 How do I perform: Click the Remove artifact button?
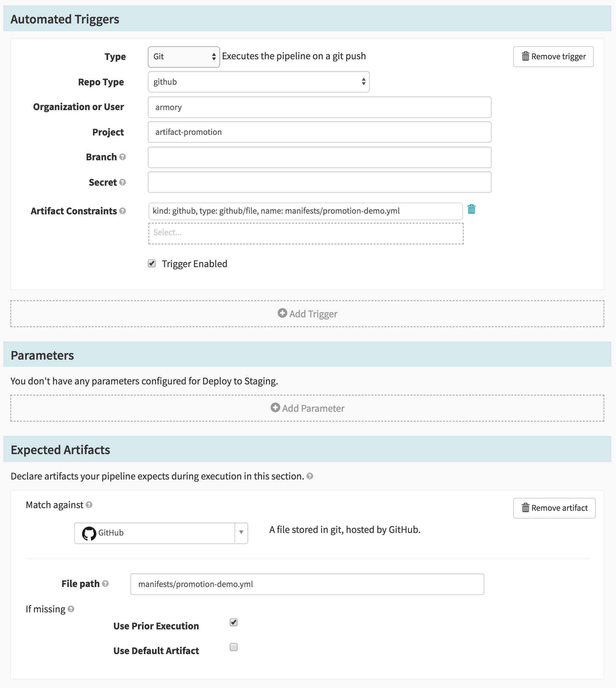[x=554, y=508]
